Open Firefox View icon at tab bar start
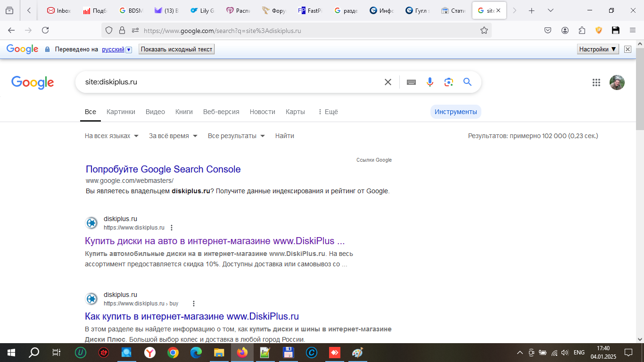 (9, 10)
